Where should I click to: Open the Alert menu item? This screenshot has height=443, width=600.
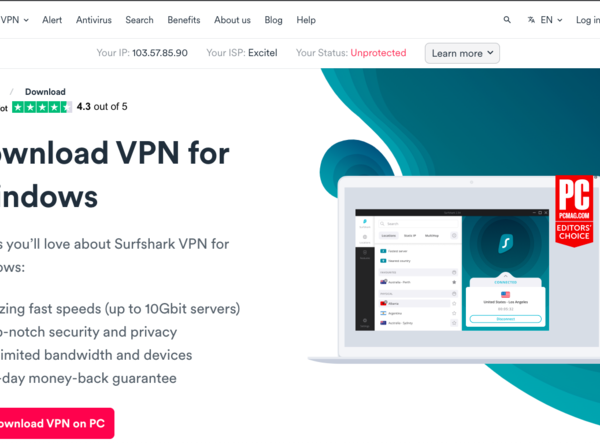click(x=52, y=20)
